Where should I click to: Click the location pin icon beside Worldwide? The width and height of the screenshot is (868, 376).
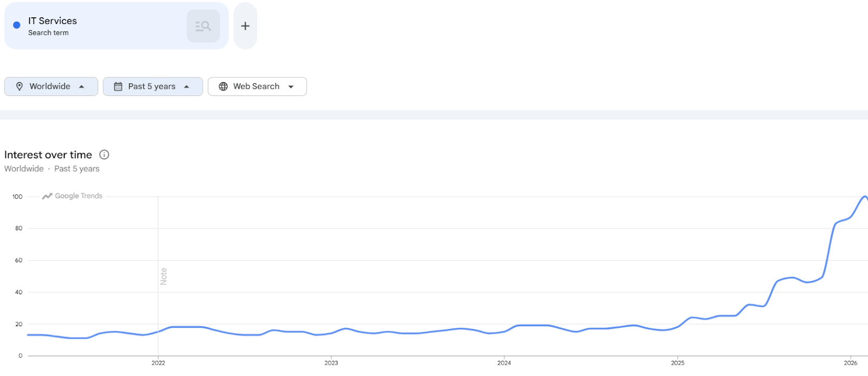point(20,87)
